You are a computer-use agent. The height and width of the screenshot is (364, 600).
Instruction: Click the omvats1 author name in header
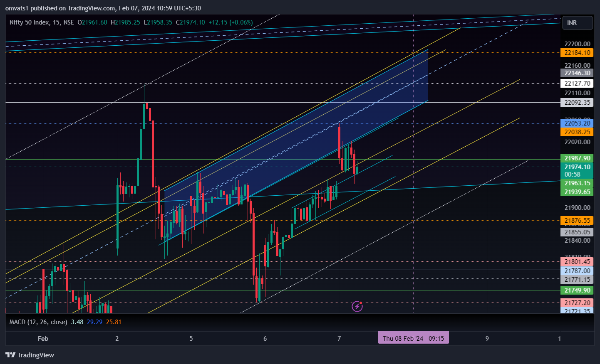click(x=17, y=8)
